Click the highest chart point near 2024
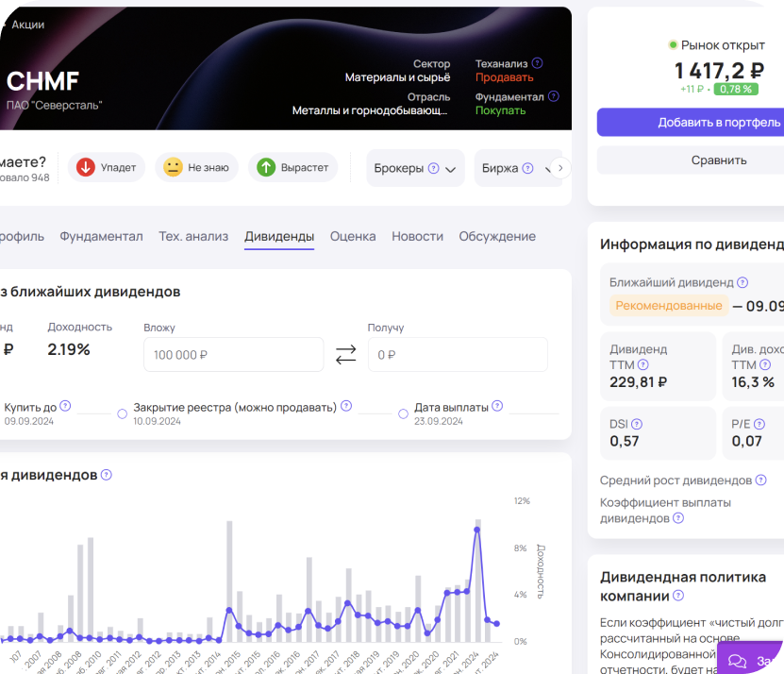This screenshot has height=674, width=784. click(477, 530)
